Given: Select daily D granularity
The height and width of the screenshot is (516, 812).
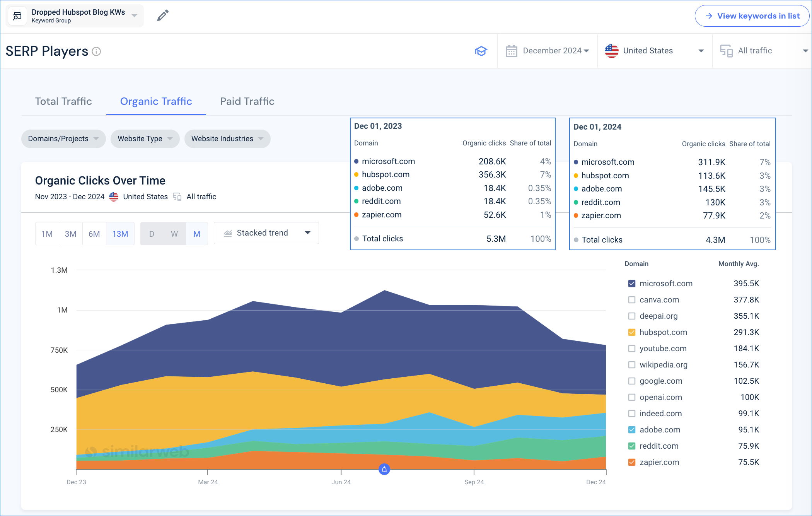Looking at the screenshot, I should pos(152,234).
